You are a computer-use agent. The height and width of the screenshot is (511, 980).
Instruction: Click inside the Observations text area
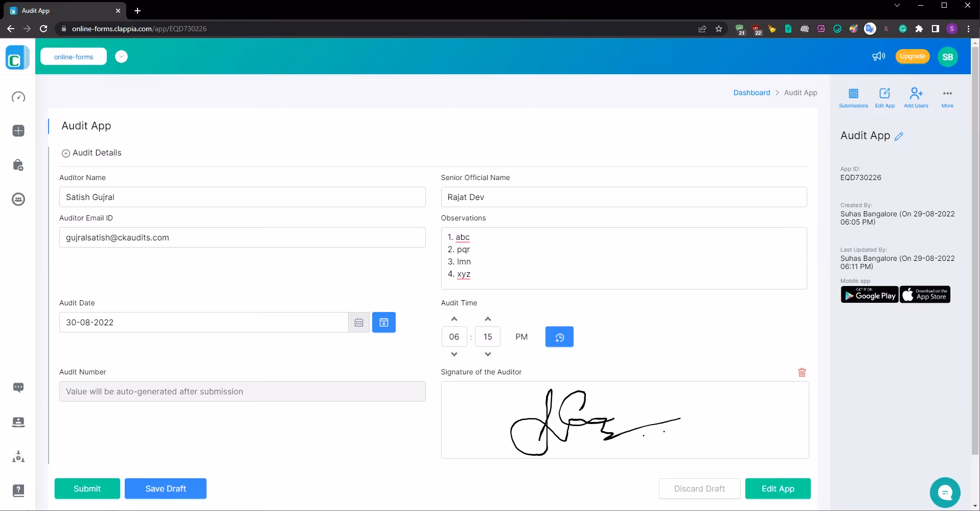click(624, 258)
